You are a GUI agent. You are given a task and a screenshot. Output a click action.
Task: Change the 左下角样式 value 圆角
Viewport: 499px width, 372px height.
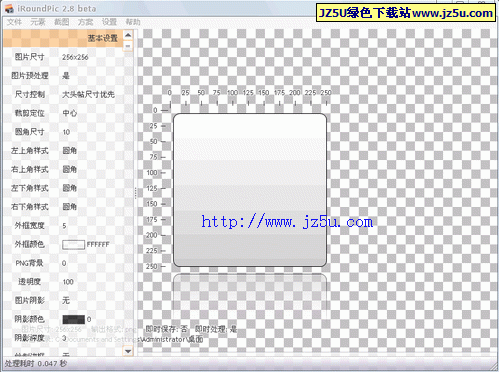[x=70, y=188]
